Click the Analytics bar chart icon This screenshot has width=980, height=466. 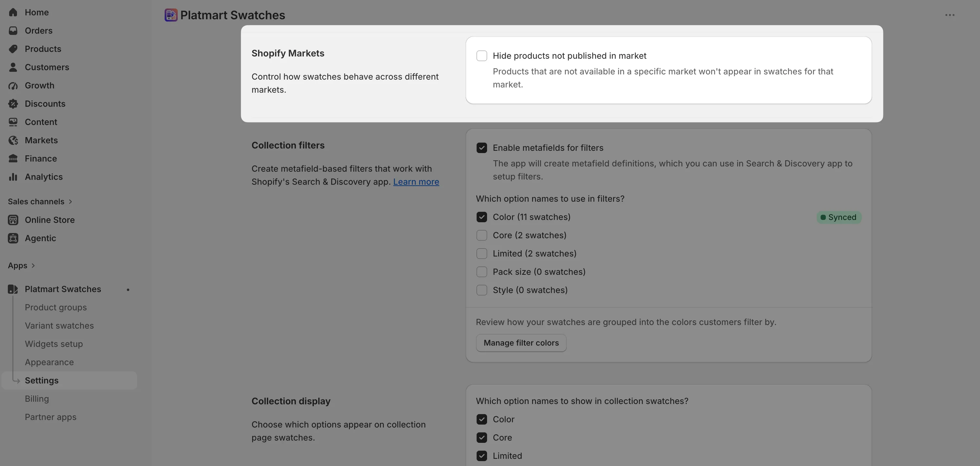[x=13, y=177]
